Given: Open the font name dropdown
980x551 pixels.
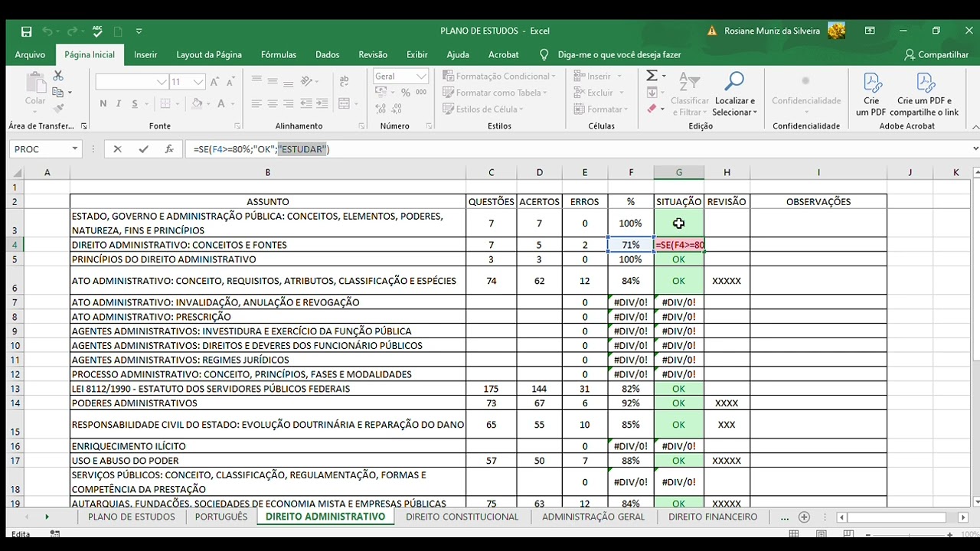Looking at the screenshot, I should 162,82.
